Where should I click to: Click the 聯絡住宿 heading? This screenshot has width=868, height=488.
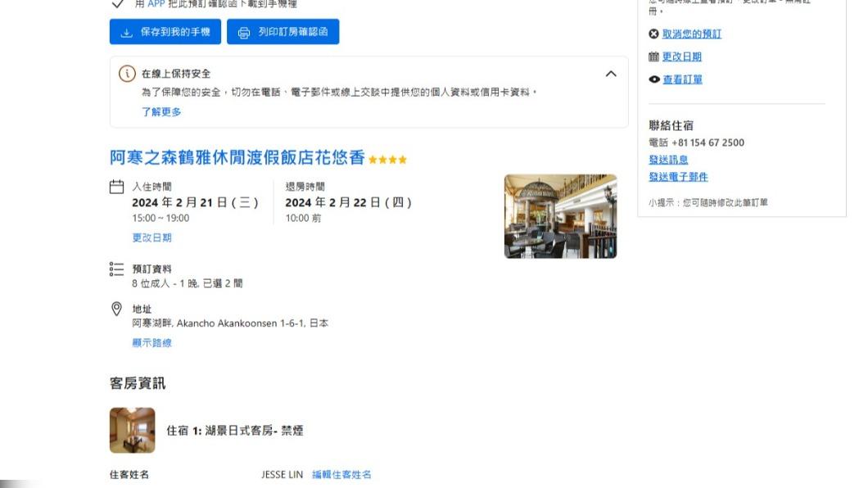pos(671,125)
